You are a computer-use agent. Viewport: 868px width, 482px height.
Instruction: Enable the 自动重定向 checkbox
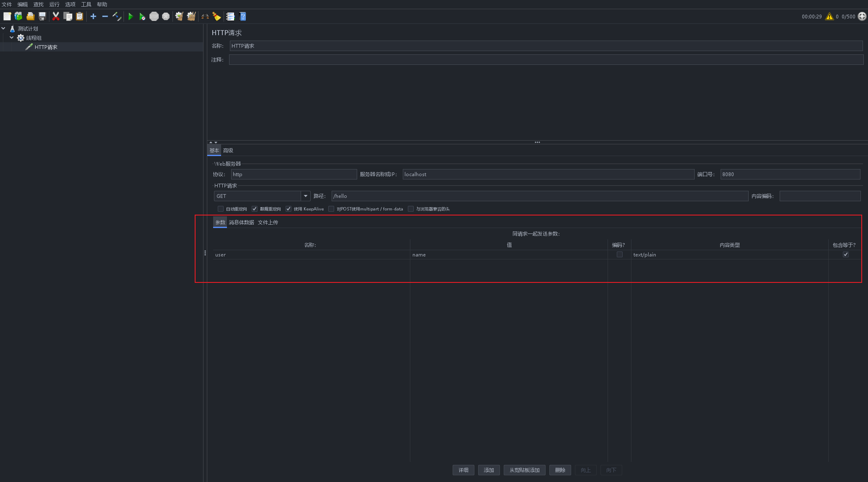click(x=221, y=209)
